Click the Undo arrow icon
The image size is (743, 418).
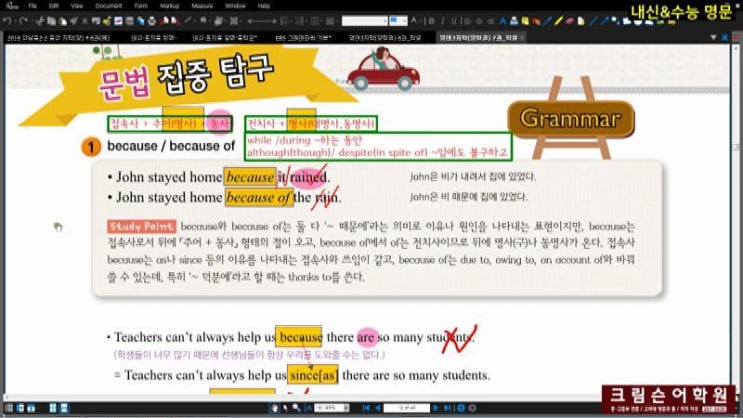[7, 21]
